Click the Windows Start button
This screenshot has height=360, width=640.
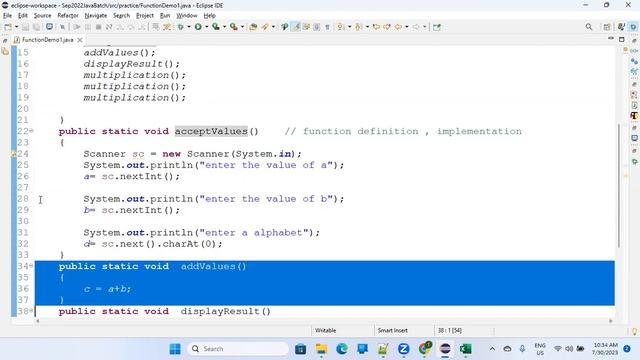pos(175,349)
